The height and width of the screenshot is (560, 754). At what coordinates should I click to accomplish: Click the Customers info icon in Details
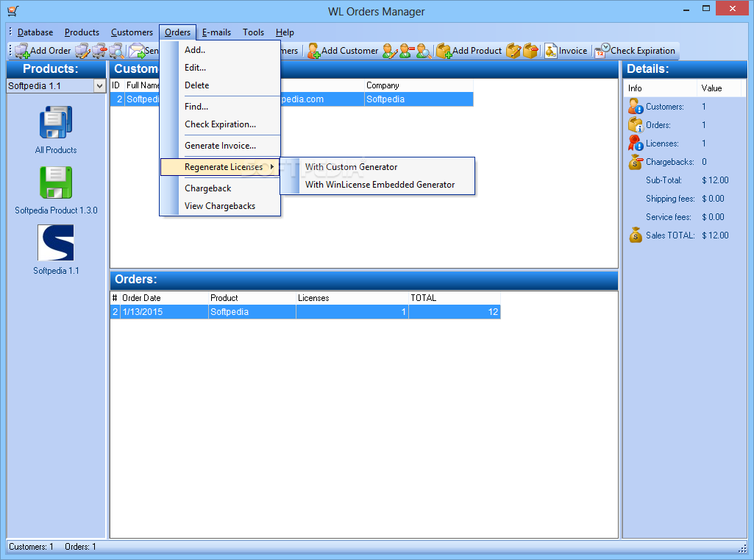(636, 106)
